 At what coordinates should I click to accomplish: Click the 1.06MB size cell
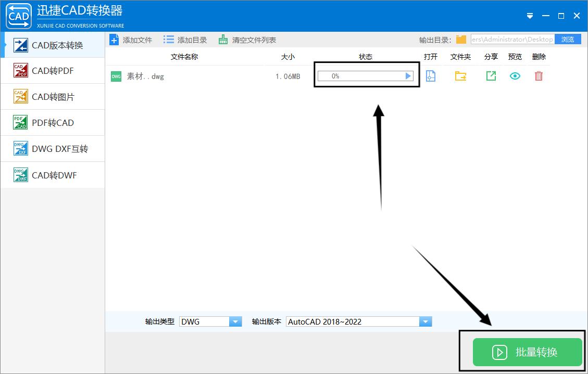[288, 76]
